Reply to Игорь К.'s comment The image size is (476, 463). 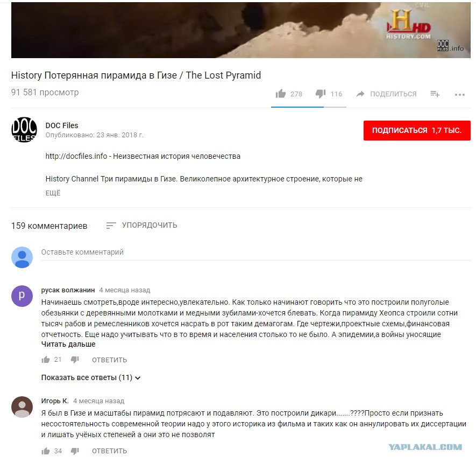pyautogui.click(x=109, y=451)
